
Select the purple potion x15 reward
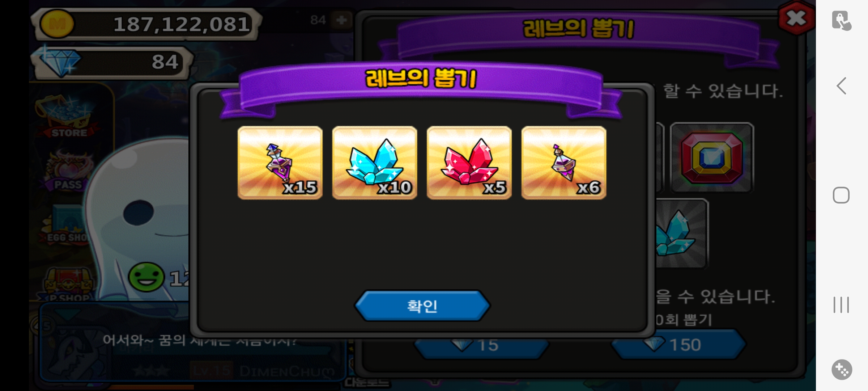[280, 163]
